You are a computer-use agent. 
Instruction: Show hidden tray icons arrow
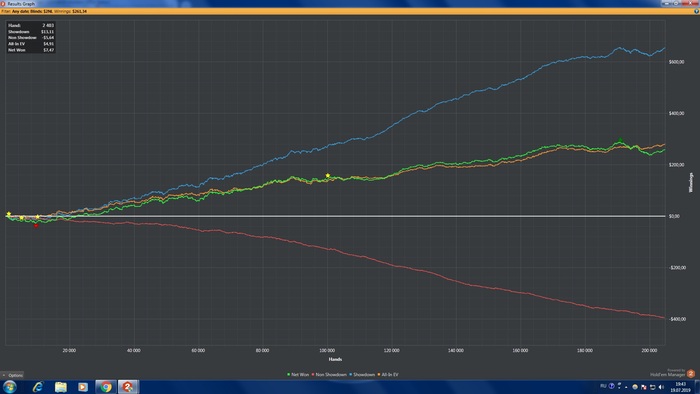coord(626,387)
